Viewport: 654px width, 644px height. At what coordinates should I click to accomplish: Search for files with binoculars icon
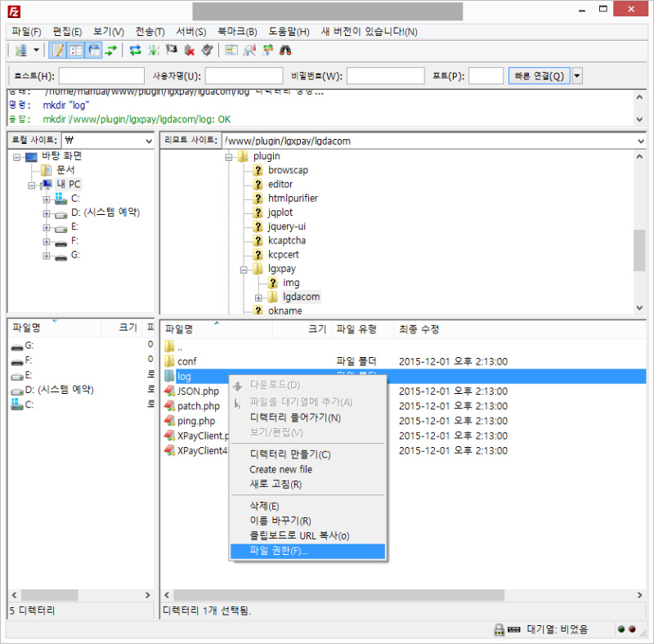pyautogui.click(x=285, y=51)
